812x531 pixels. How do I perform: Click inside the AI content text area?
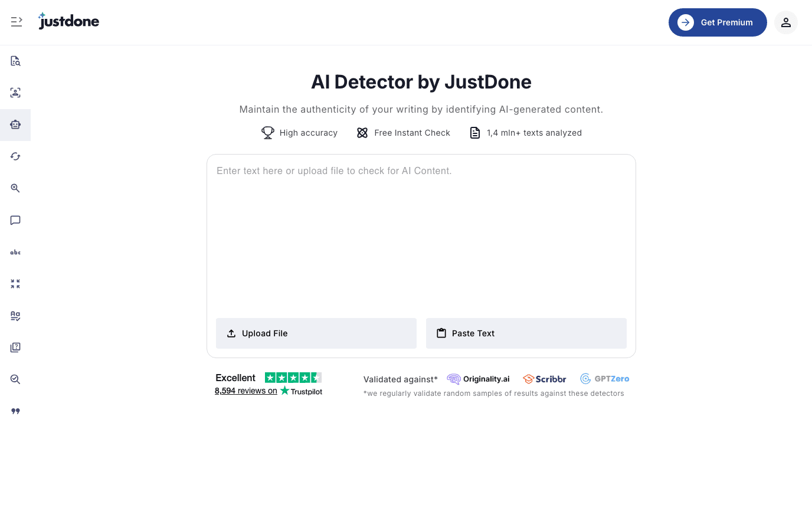(x=421, y=236)
